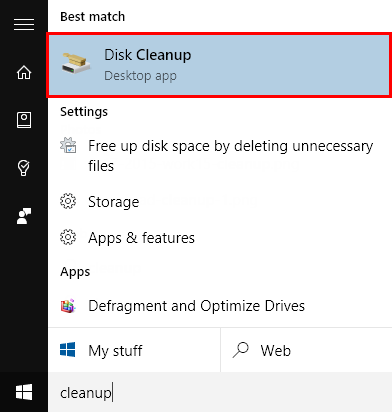Launch Disk Cleanup desktop app result
Screen dimensions: 392x412
pyautogui.click(x=219, y=65)
